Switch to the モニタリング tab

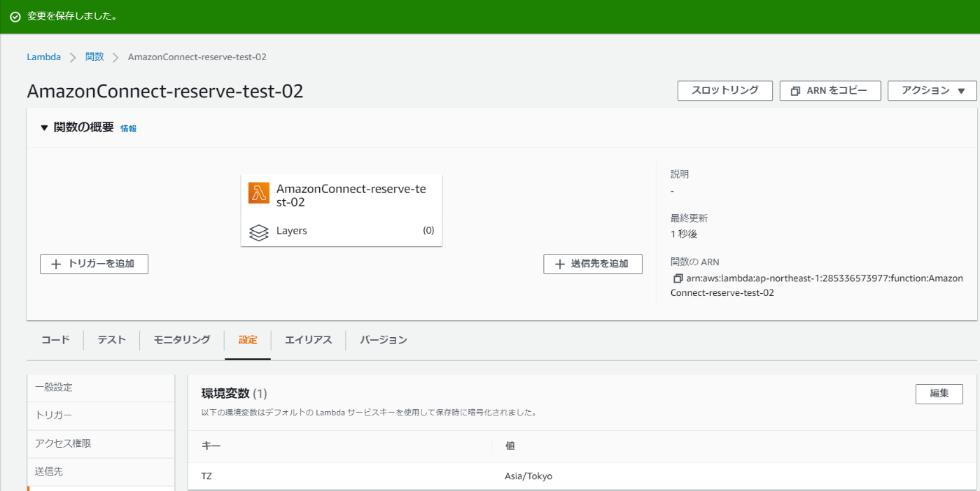(x=182, y=340)
